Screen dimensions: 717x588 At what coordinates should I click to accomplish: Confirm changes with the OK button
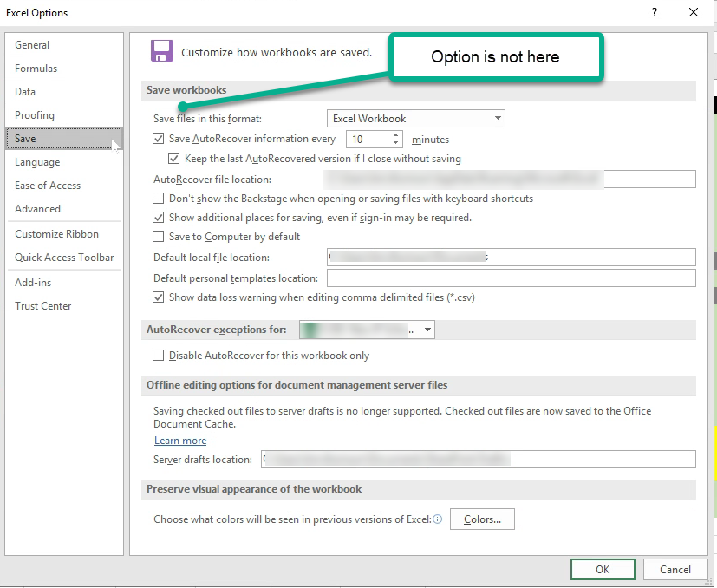point(603,569)
